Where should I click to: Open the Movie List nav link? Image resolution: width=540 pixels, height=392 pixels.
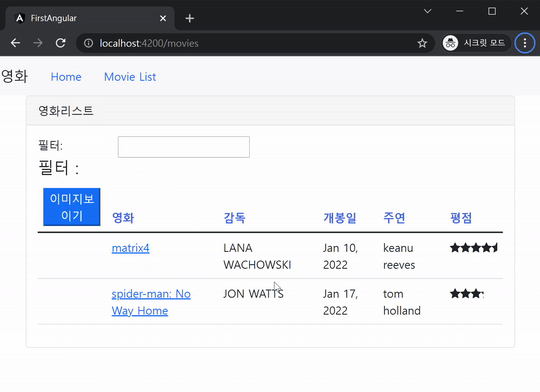[130, 77]
